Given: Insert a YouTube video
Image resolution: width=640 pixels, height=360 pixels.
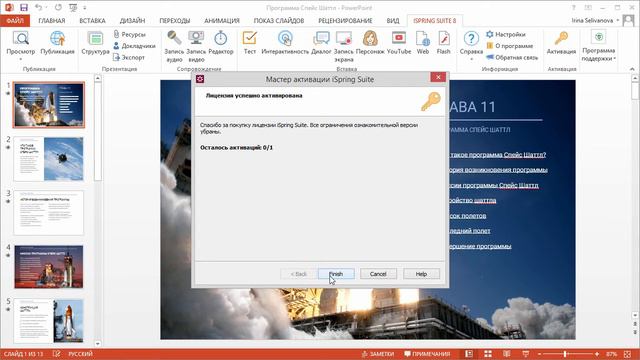Looking at the screenshot, I should [399, 43].
